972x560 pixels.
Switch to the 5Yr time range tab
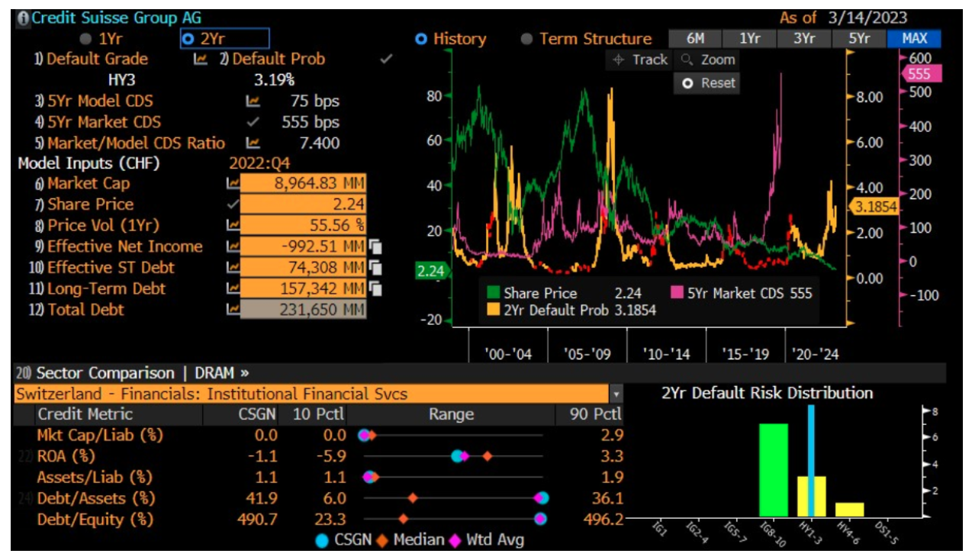[x=859, y=39]
